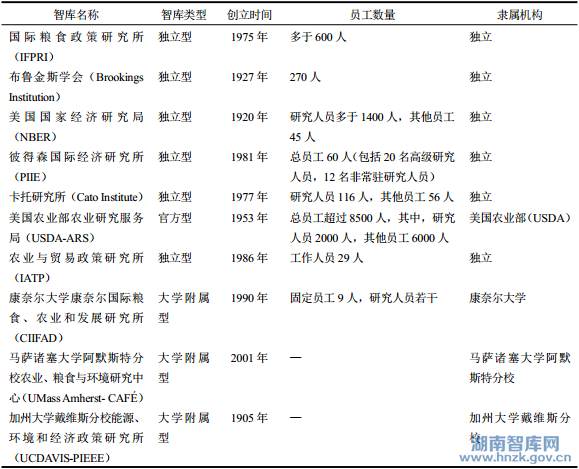Image resolution: width=579 pixels, height=469 pixels.
Task: Select the Brookings Institution name cell
Action: (76, 87)
